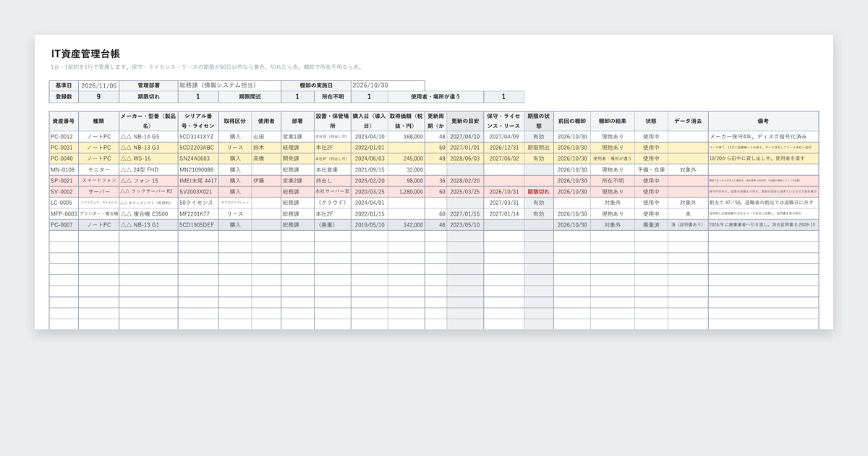Click asset number cell MN-0108
868x456 pixels.
point(64,169)
